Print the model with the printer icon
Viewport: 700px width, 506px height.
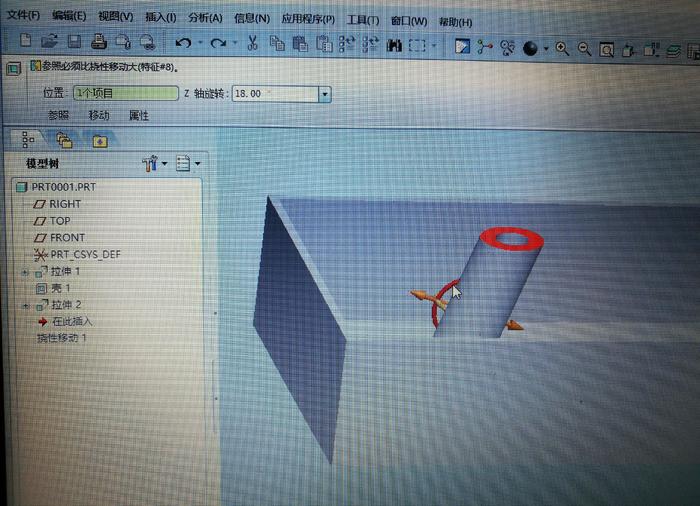[x=99, y=42]
